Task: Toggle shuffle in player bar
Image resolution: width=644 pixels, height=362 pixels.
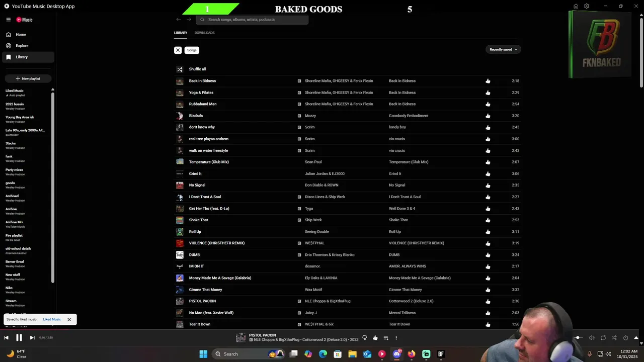Action: click(614, 338)
